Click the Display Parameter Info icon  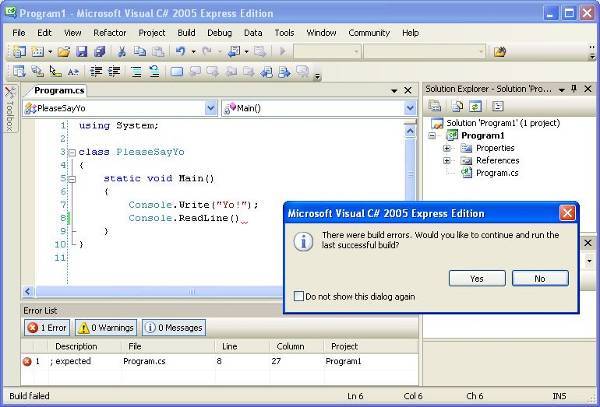coord(37,71)
